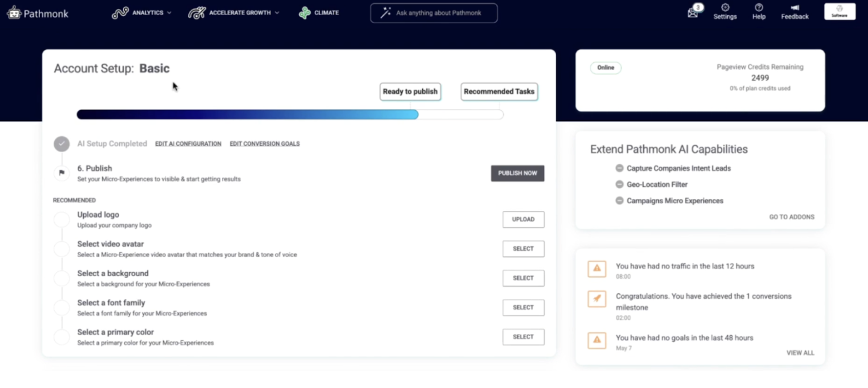Click Select button for video avatar
The height and width of the screenshot is (388, 868).
523,249
